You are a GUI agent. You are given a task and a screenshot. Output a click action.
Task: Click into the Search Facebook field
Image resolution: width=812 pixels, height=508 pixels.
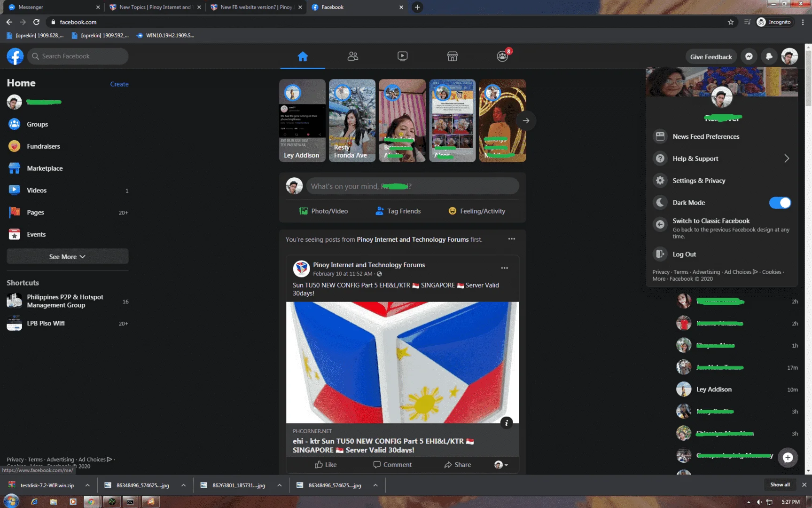coord(78,56)
